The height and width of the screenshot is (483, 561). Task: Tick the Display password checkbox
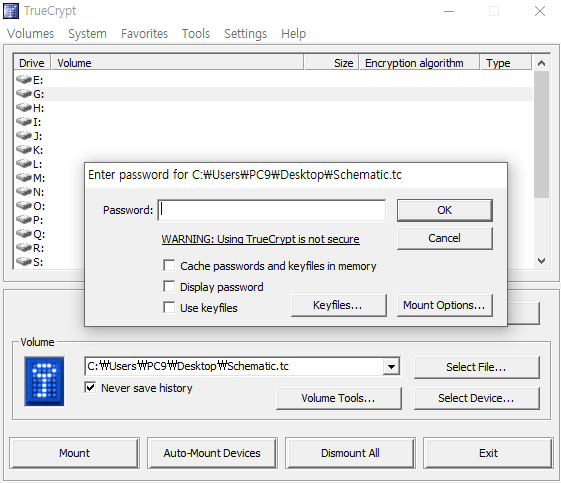pos(169,287)
